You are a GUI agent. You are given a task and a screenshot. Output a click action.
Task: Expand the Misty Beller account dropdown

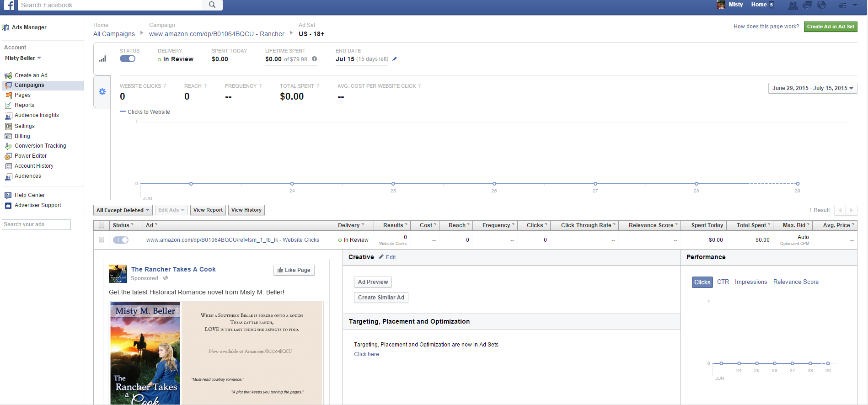23,58
